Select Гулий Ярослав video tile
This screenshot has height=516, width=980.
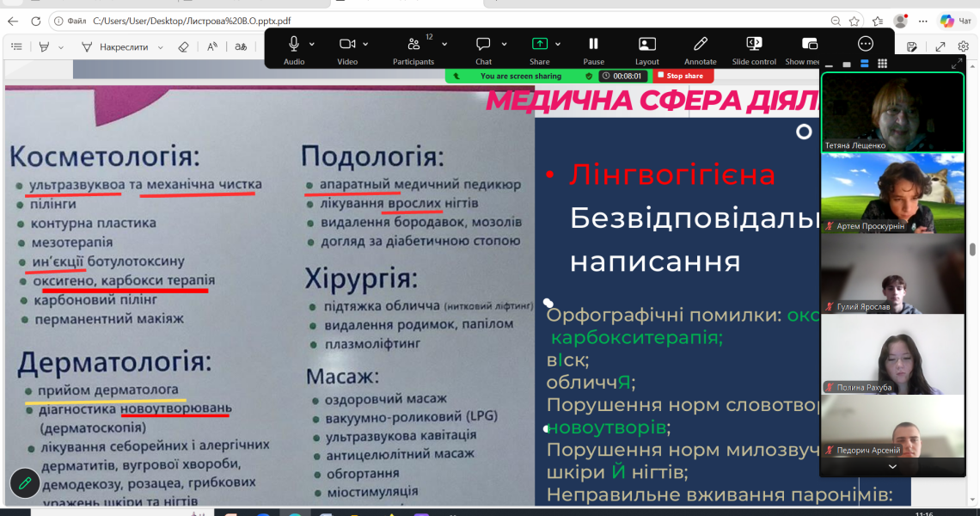(x=892, y=274)
